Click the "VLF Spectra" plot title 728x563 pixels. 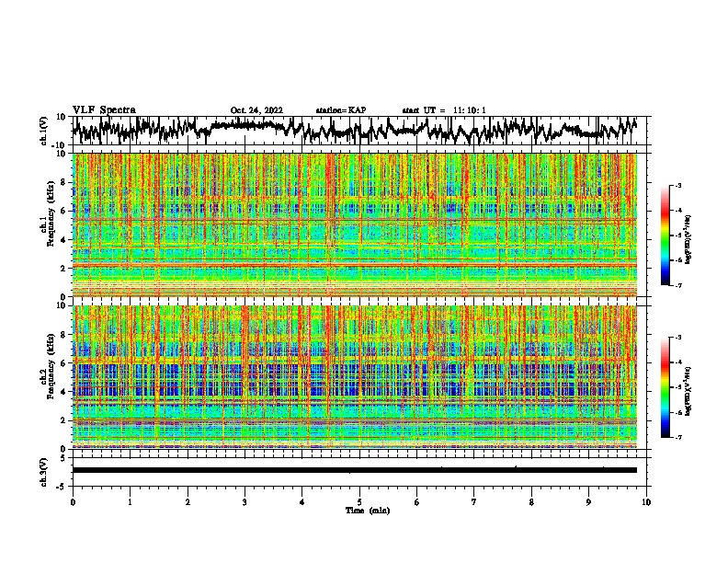[x=104, y=110]
